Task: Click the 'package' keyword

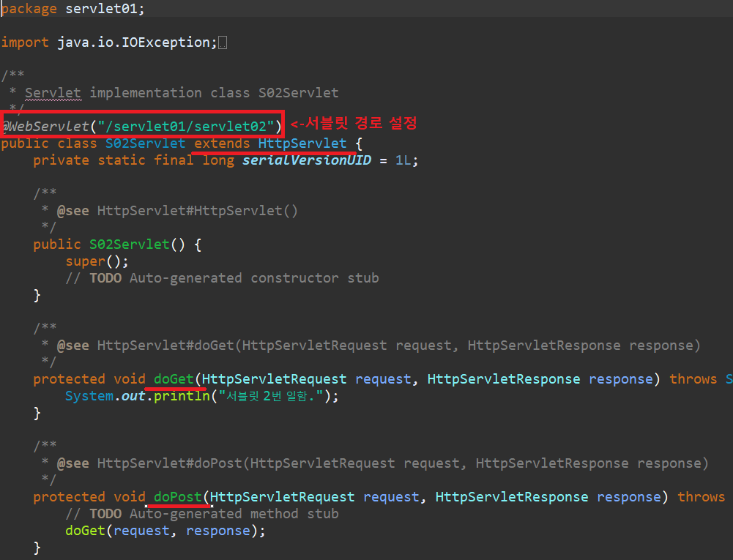Action: coord(29,9)
